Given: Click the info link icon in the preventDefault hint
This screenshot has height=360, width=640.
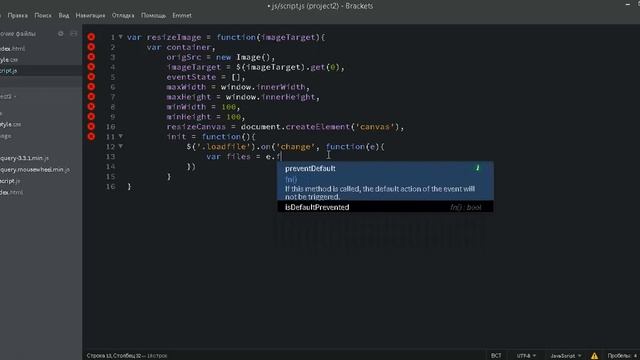Looking at the screenshot, I should click(478, 168).
